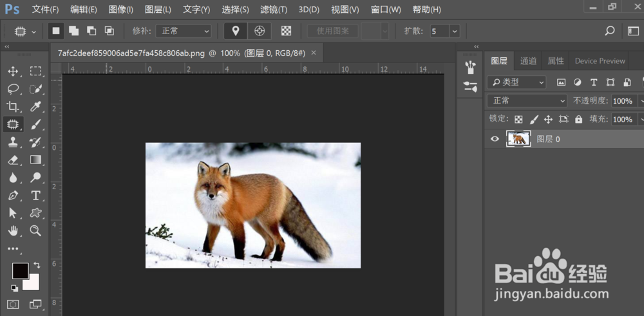The image size is (644, 316).
Task: Click the 使用图案 button
Action: [333, 31]
